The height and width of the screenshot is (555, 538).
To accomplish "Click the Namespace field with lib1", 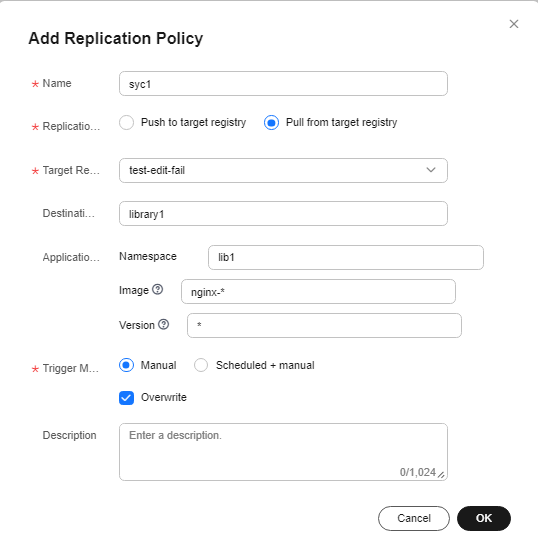I will [x=346, y=257].
